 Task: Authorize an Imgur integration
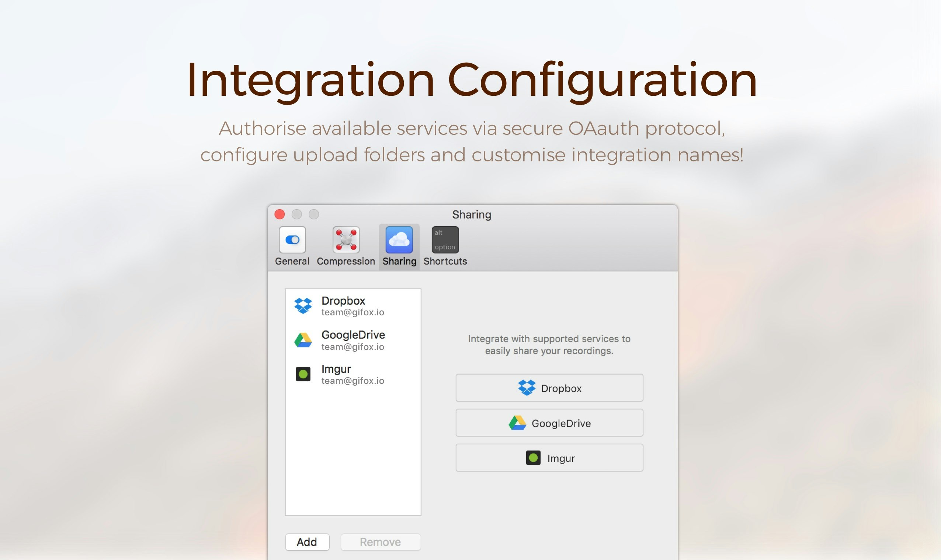(x=549, y=458)
